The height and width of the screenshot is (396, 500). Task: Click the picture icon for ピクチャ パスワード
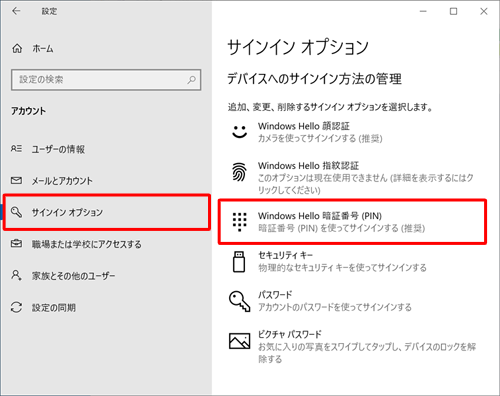[239, 340]
